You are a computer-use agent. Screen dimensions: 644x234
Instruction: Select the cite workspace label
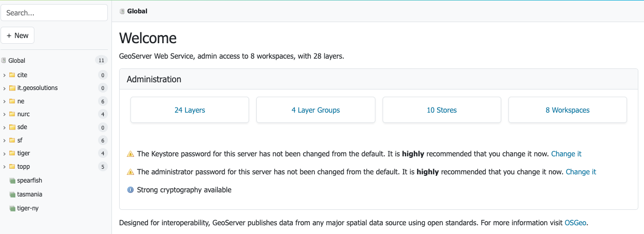click(22, 75)
